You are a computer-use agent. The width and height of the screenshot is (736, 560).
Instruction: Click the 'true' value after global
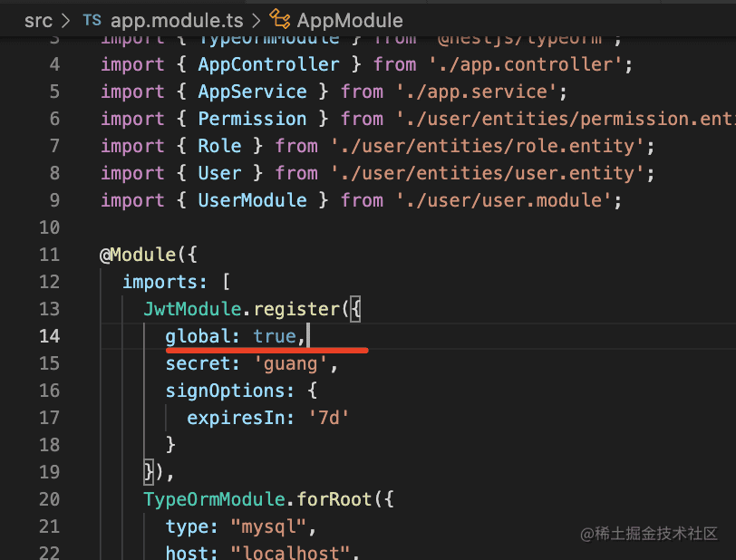(x=275, y=336)
